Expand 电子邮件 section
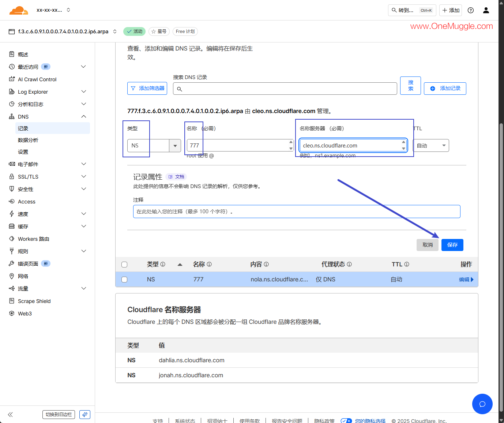The image size is (504, 423). pos(83,164)
